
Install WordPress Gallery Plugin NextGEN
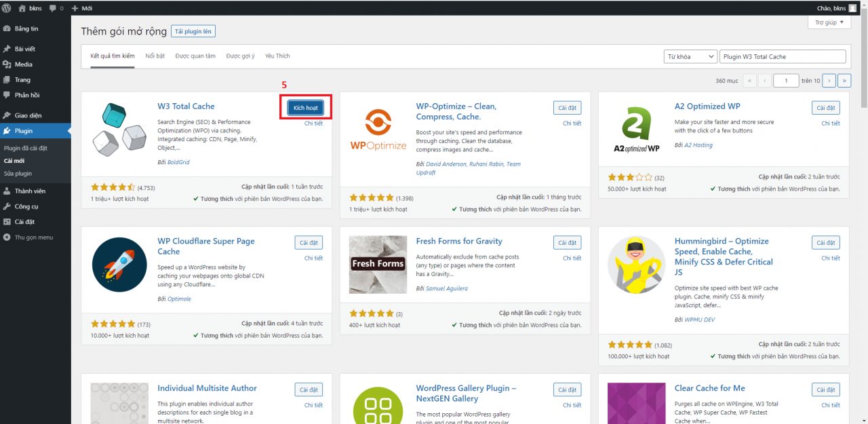(568, 390)
